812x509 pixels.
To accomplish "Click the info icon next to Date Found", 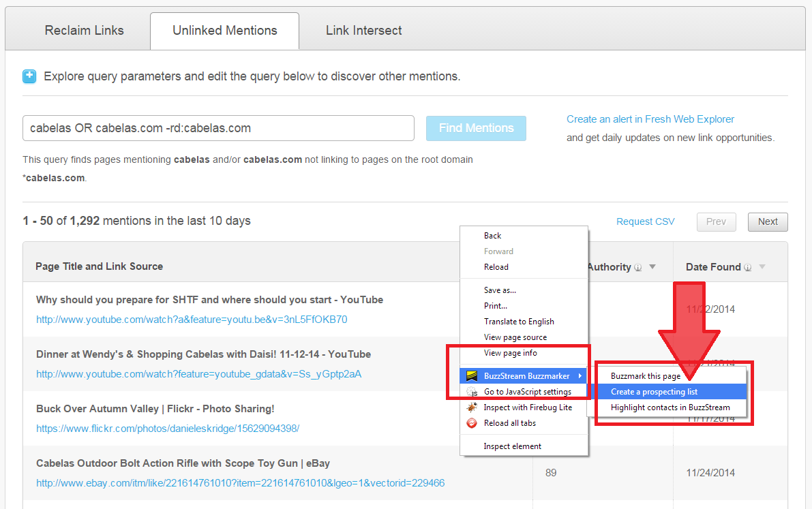I will (x=748, y=267).
